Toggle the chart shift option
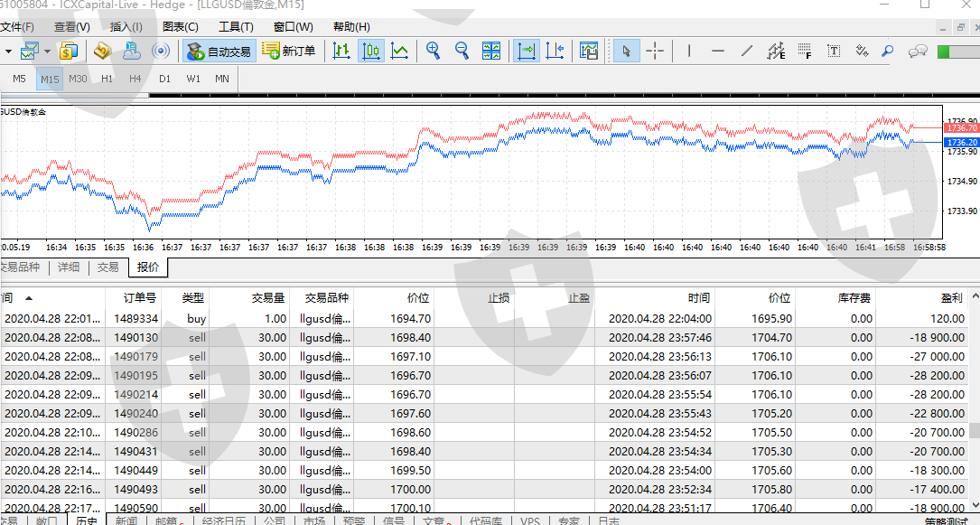 coord(555,51)
